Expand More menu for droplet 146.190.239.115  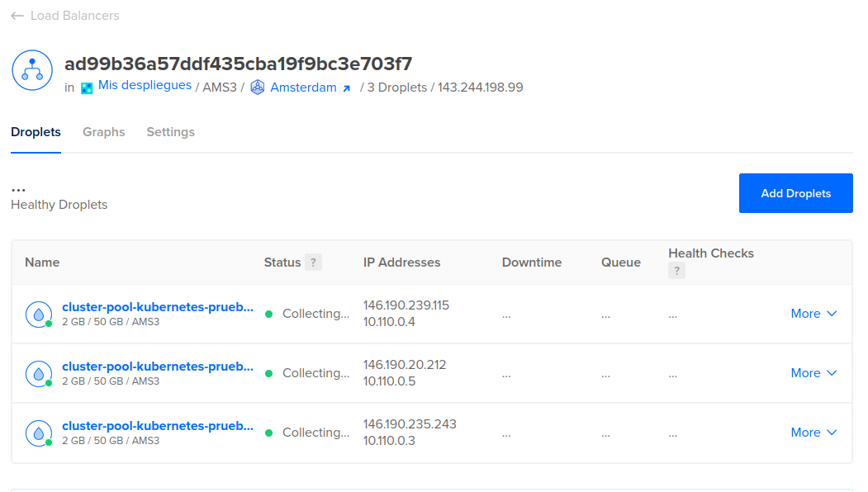point(813,314)
